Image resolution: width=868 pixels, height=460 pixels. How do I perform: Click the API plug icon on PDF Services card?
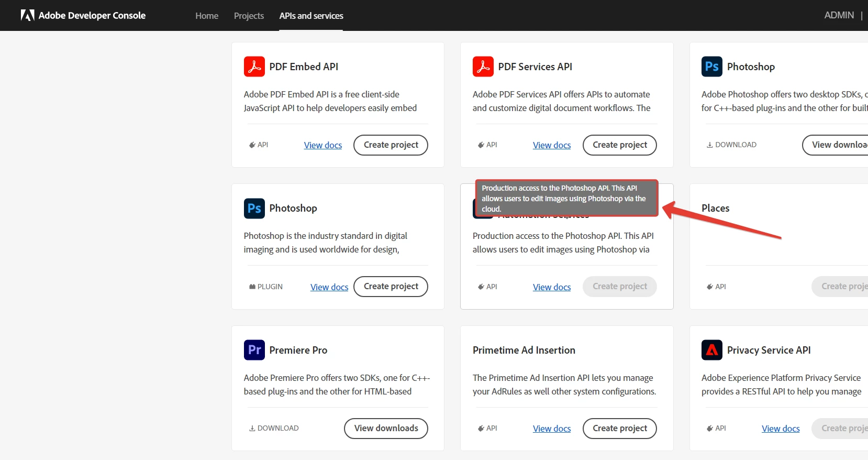click(481, 145)
